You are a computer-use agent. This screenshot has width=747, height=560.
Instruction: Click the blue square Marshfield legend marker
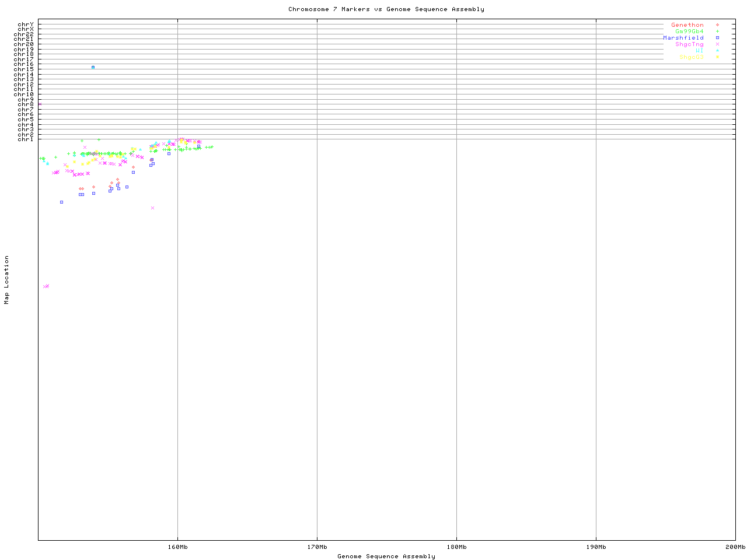click(717, 38)
